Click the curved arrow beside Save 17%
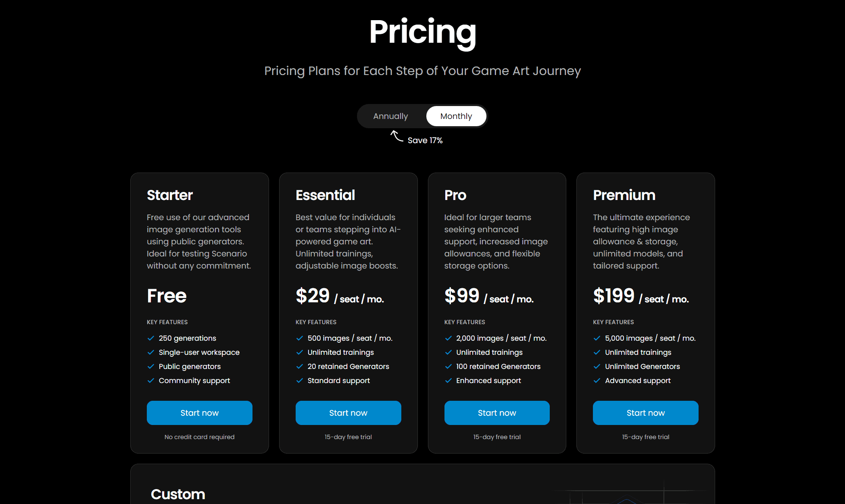 (x=396, y=136)
